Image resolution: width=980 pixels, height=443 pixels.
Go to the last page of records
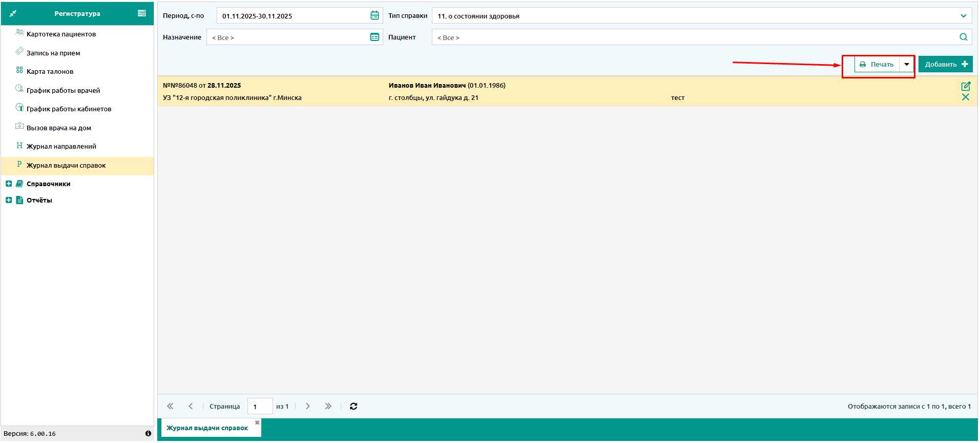point(328,407)
